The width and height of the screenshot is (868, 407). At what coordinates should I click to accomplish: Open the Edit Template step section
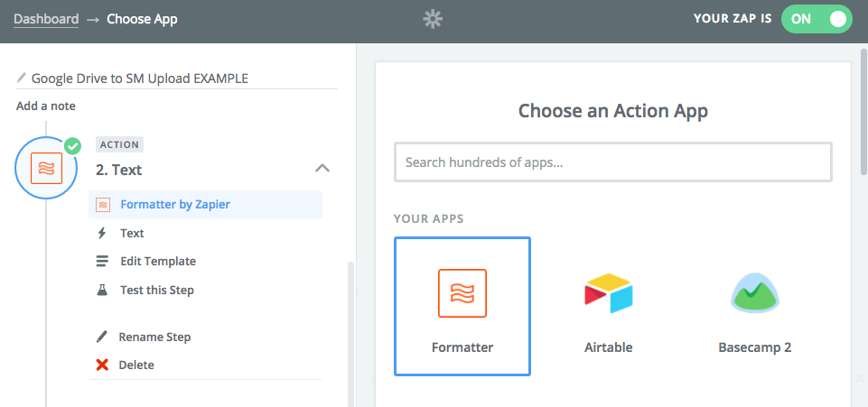tap(158, 261)
